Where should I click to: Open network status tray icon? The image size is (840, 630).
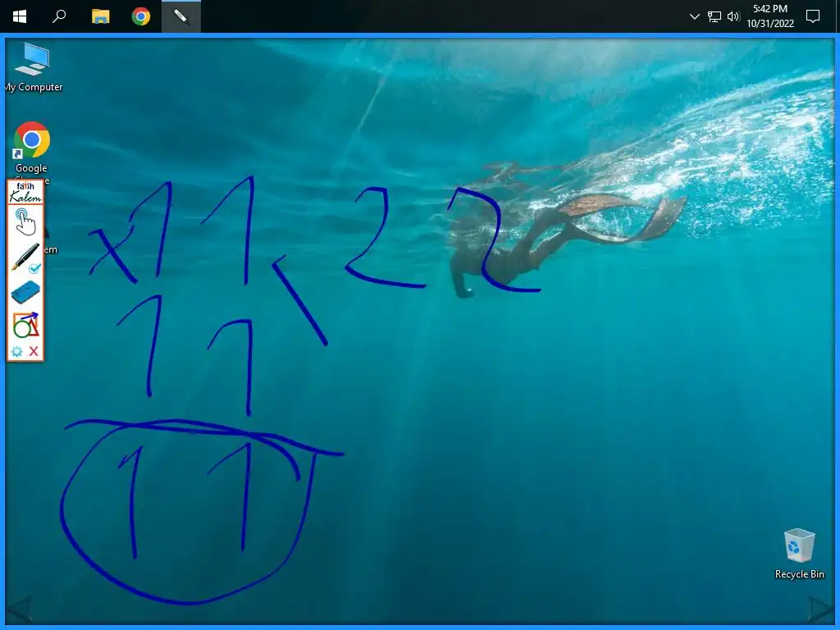click(714, 16)
